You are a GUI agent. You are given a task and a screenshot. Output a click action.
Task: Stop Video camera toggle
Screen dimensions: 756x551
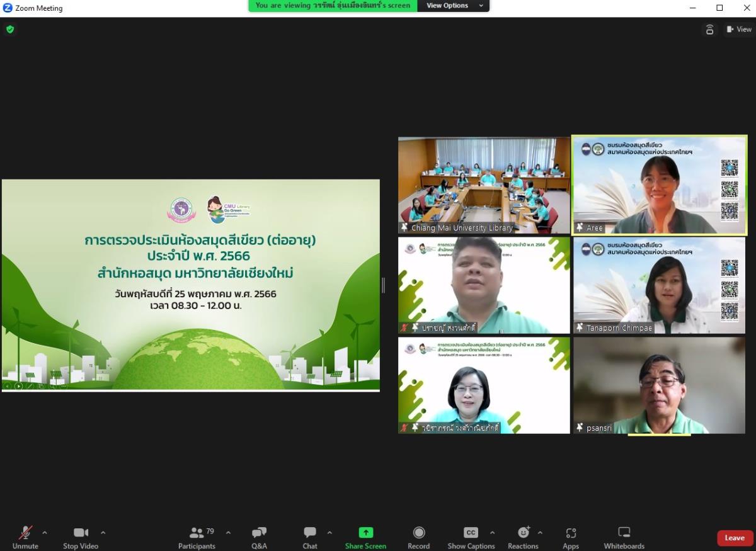81,537
